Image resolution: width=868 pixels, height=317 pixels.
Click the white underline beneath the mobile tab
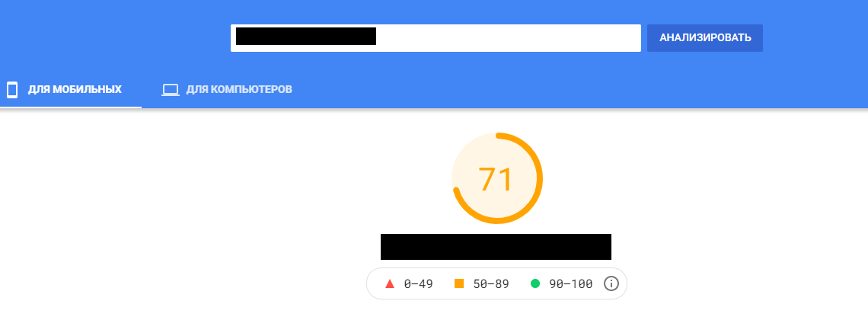point(70,107)
